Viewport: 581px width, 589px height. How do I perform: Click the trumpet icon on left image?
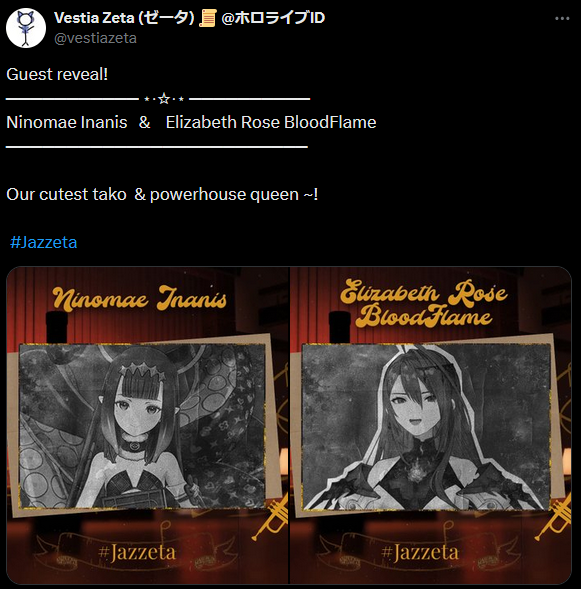[270, 517]
